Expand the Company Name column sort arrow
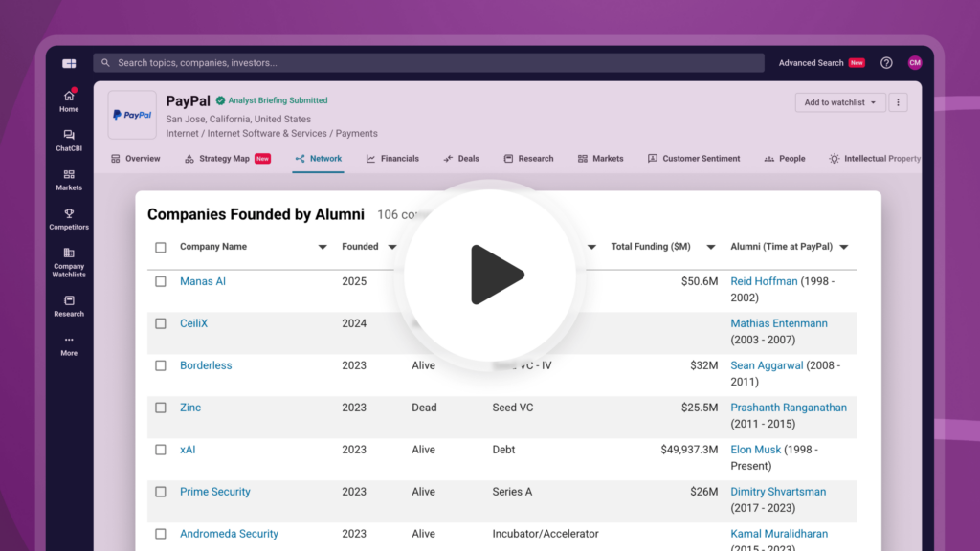This screenshot has height=551, width=980. [323, 248]
